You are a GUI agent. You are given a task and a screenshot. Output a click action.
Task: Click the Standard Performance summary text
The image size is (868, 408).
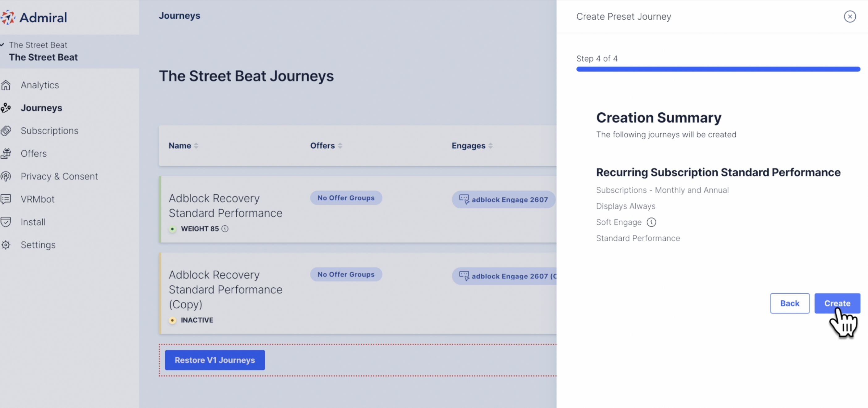638,238
